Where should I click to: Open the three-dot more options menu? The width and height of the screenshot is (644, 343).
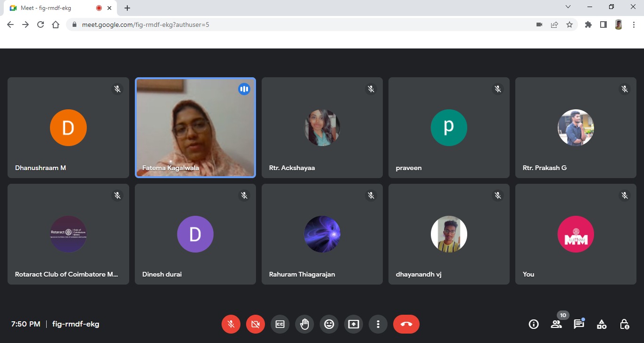click(x=378, y=324)
